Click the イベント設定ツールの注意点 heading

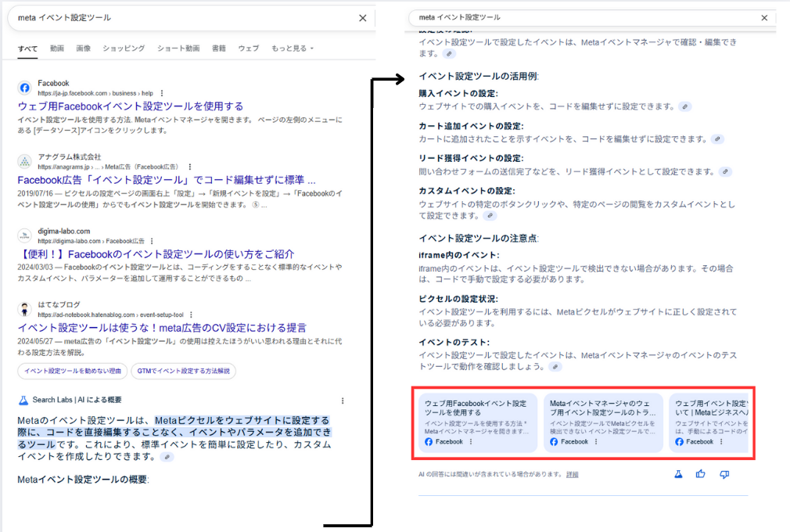(x=479, y=239)
